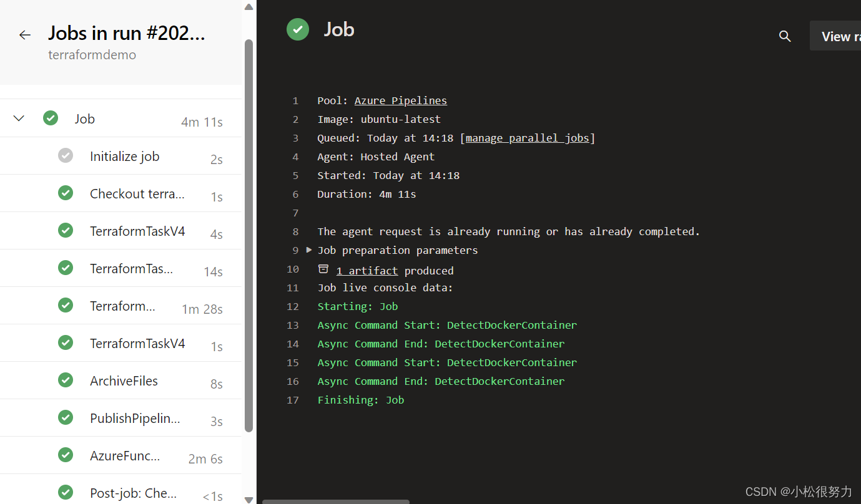The height and width of the screenshot is (504, 861).
Task: Open the Terraform step lasting 1m 28s
Action: tap(121, 306)
